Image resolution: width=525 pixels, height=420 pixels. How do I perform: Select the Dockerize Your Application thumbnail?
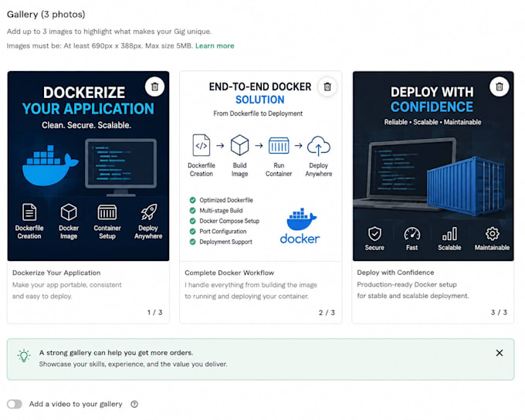point(88,166)
